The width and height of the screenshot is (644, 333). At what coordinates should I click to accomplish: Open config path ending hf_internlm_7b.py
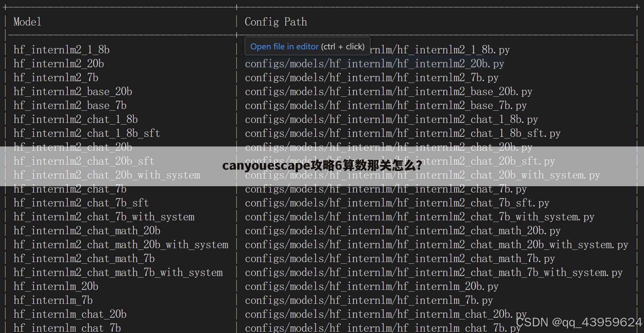click(369, 300)
